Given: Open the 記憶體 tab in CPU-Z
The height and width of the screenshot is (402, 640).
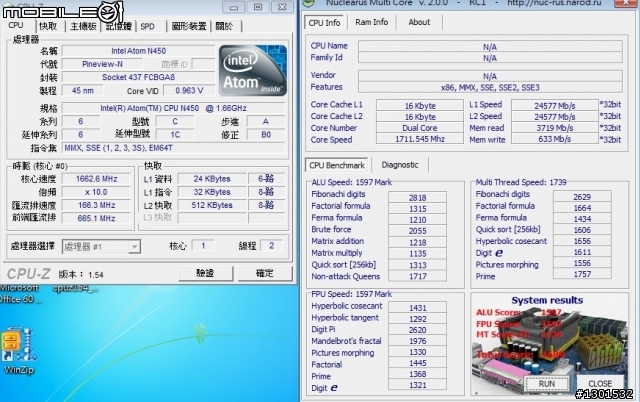Looking at the screenshot, I should click(x=118, y=26).
